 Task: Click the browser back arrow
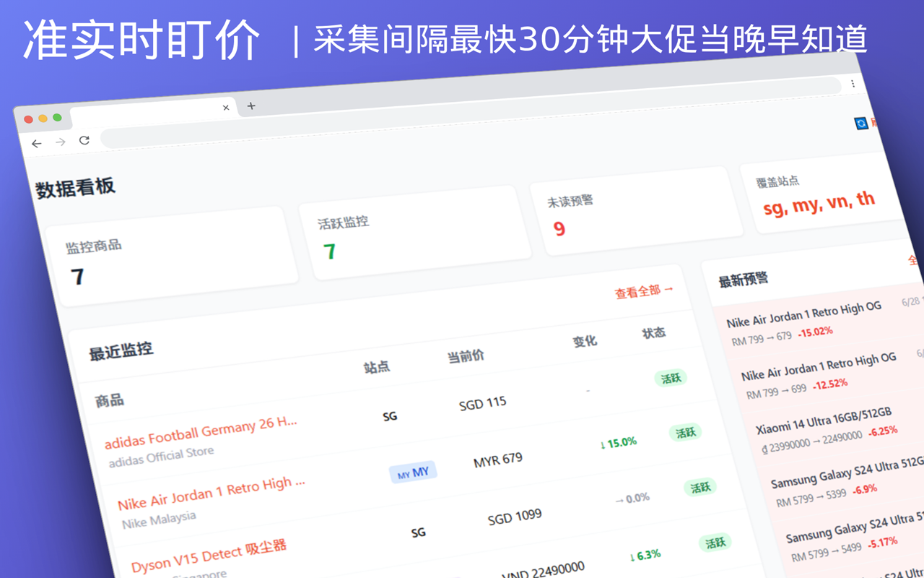click(x=36, y=144)
